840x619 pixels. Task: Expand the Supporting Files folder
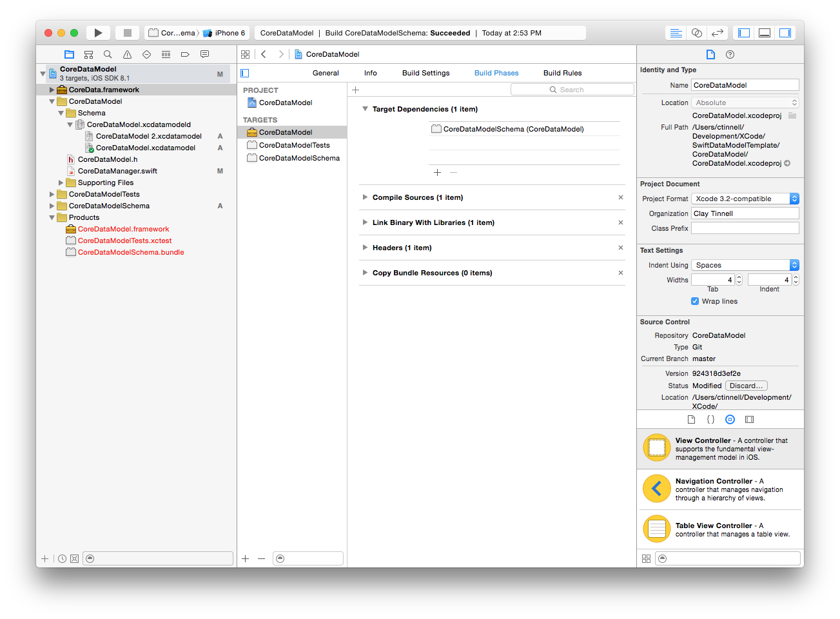pyautogui.click(x=61, y=183)
